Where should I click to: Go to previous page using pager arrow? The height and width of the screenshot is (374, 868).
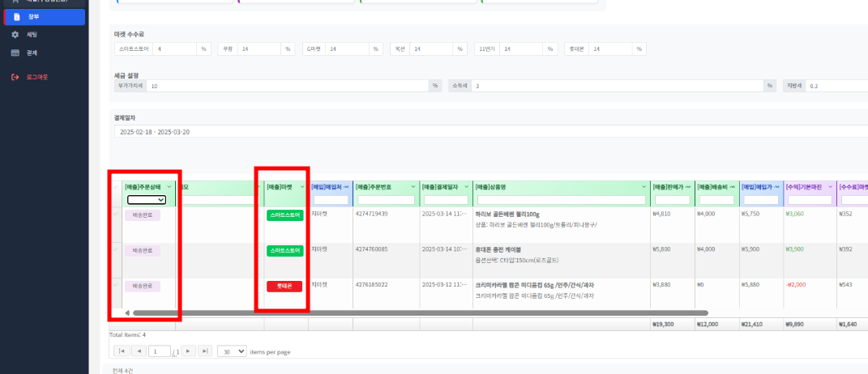(x=139, y=351)
